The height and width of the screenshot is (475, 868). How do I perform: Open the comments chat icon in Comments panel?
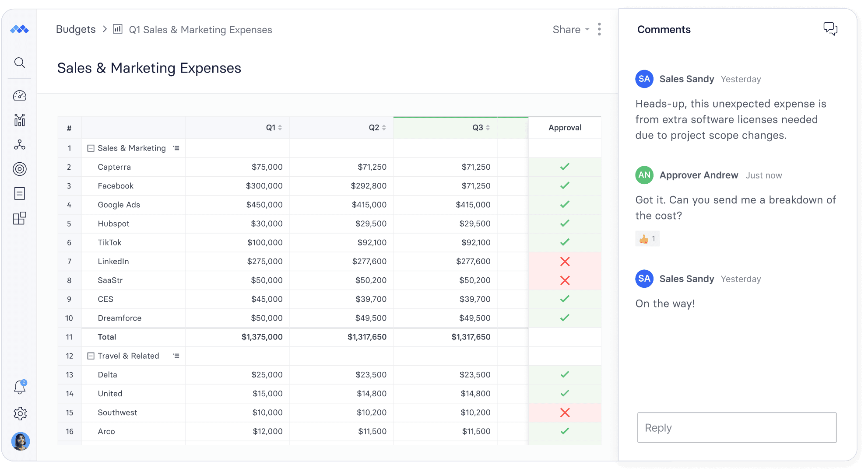pos(831,29)
